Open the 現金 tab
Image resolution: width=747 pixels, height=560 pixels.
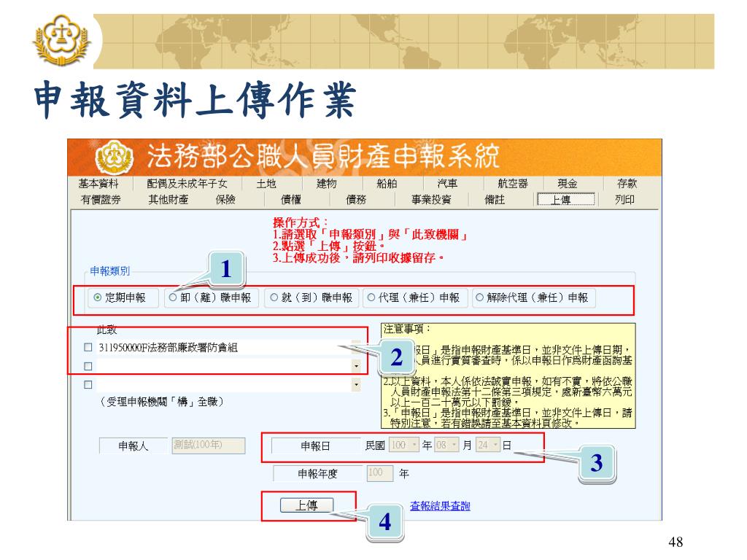(x=568, y=183)
